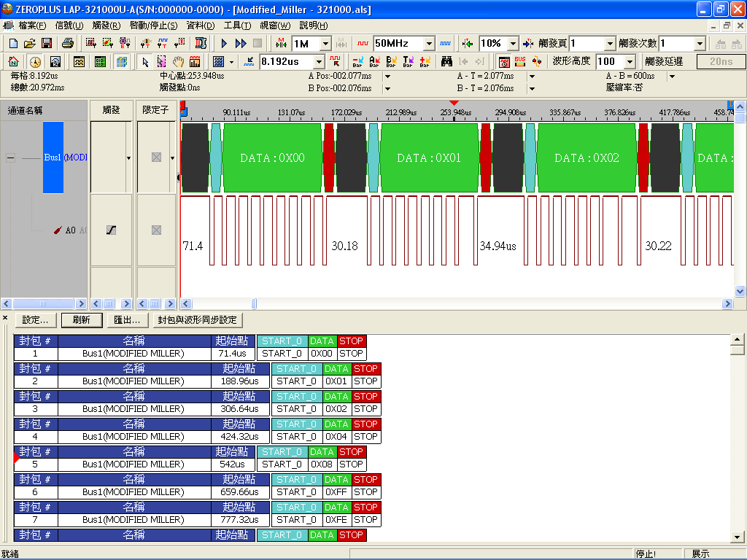Click 設定... button in packet panel
Viewport: 747px width, 560px height.
point(35,320)
